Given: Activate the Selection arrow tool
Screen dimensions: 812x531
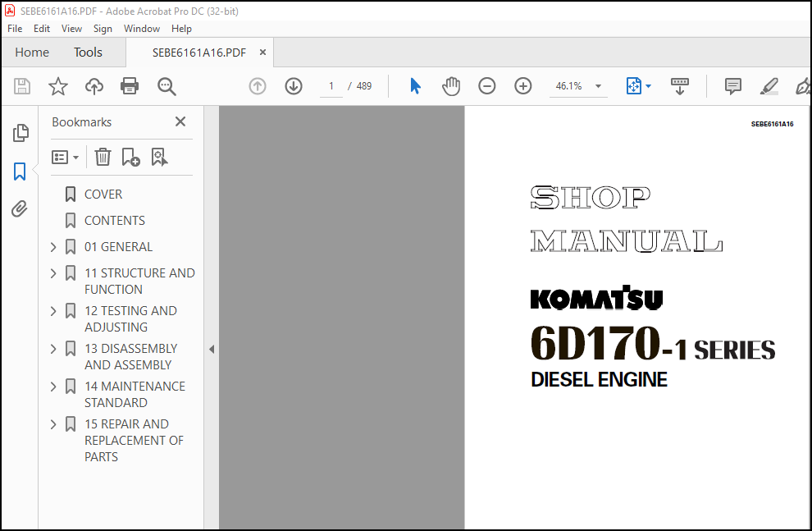Looking at the screenshot, I should [415, 86].
